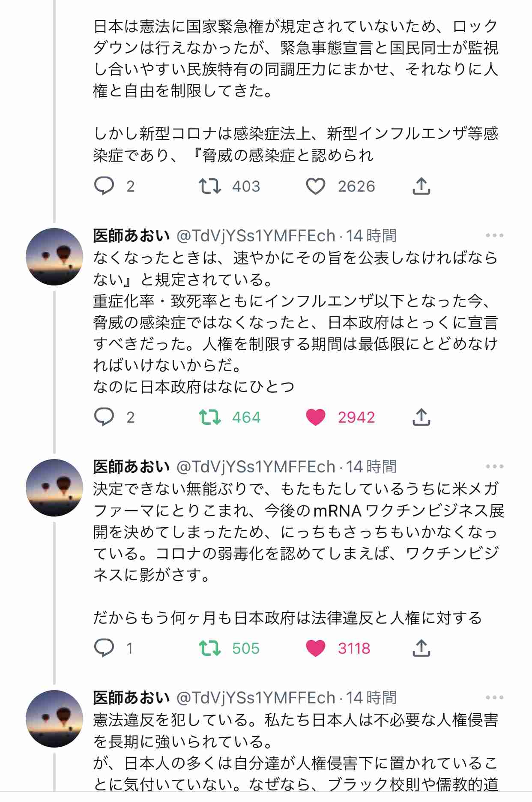Open more options on tweet starting なくなったときは
532x802 pixels.
(x=494, y=235)
